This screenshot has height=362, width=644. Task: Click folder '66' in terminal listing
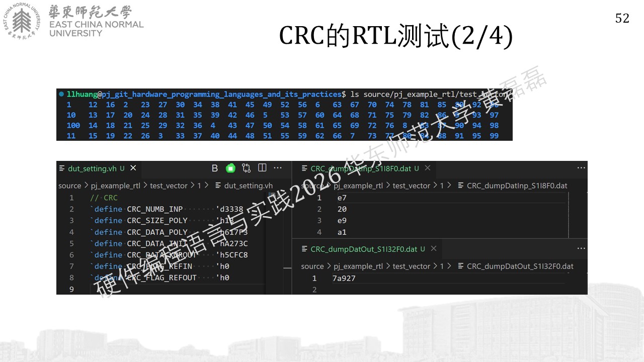[337, 136]
